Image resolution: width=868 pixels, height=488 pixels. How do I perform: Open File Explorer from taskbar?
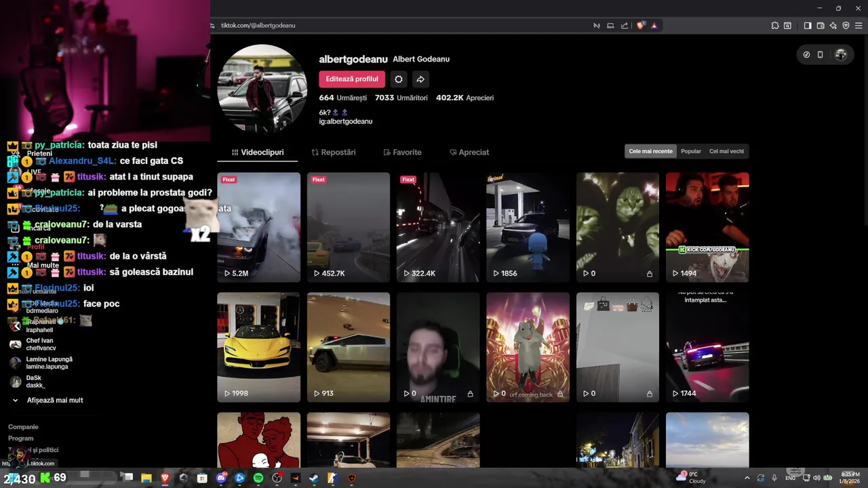[x=146, y=478]
